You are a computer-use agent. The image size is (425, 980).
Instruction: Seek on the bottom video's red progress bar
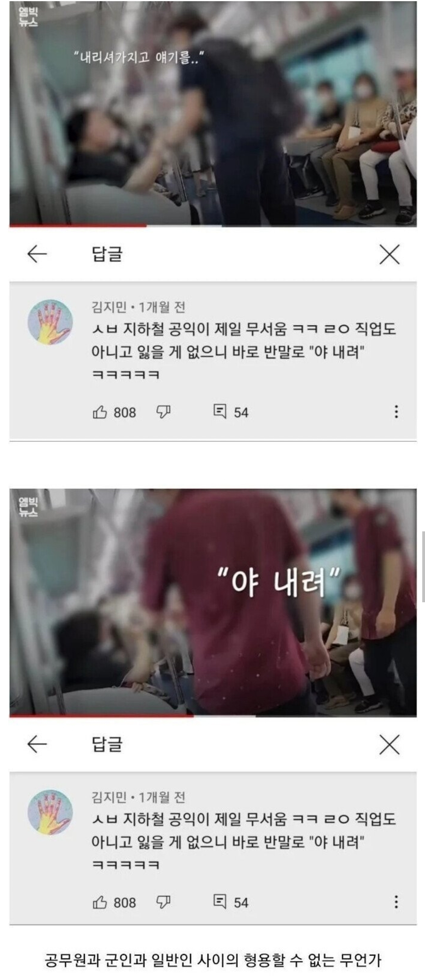coord(213,716)
